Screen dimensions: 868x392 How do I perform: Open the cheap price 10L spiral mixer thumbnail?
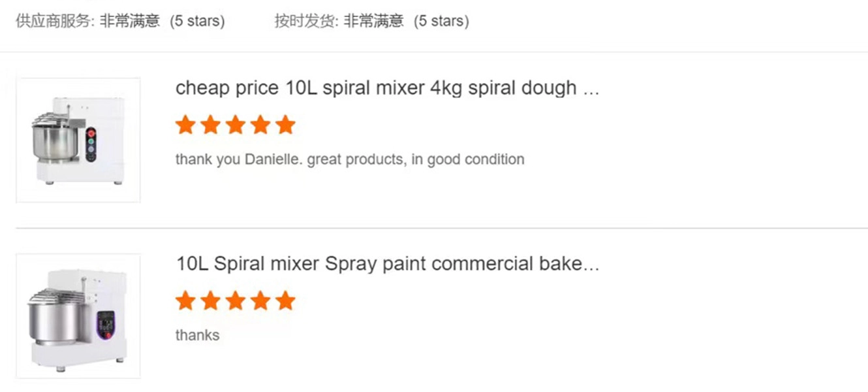(78, 140)
